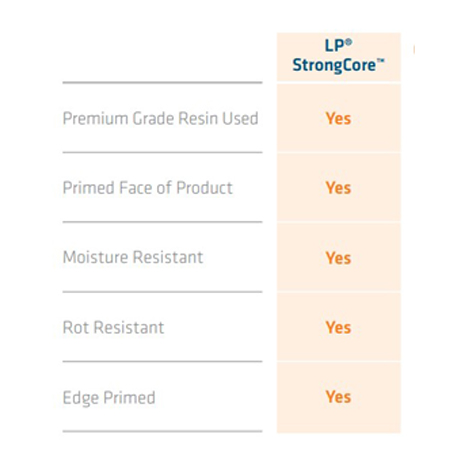
Task: Click the LP StrongCore column header
Action: (x=338, y=56)
